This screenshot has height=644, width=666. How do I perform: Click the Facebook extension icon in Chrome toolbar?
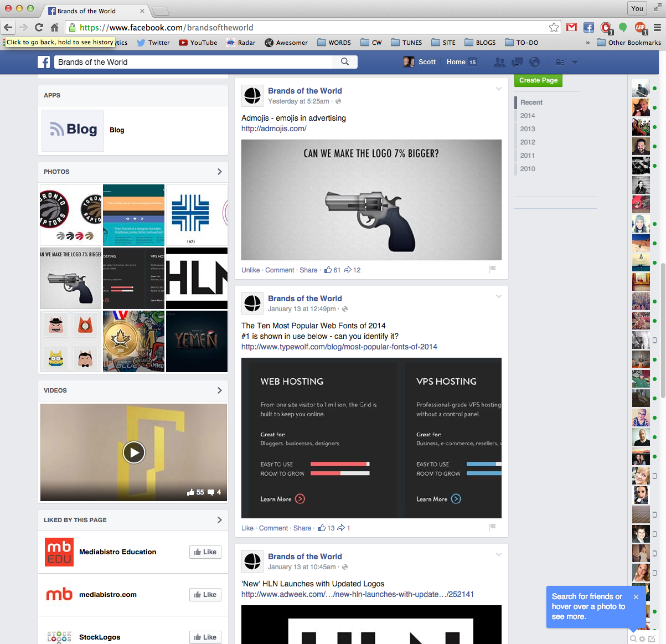[x=588, y=27]
